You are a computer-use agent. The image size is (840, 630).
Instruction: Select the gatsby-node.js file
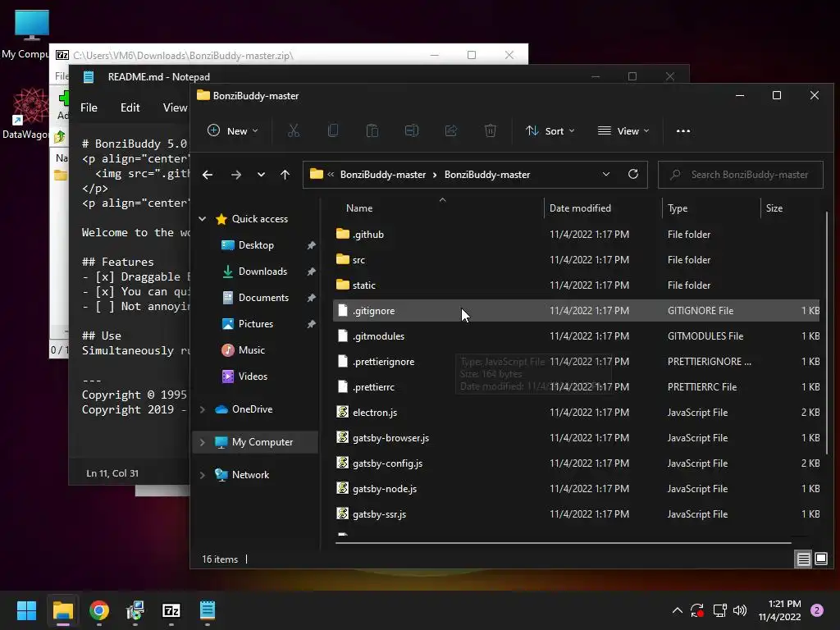[x=577, y=489]
